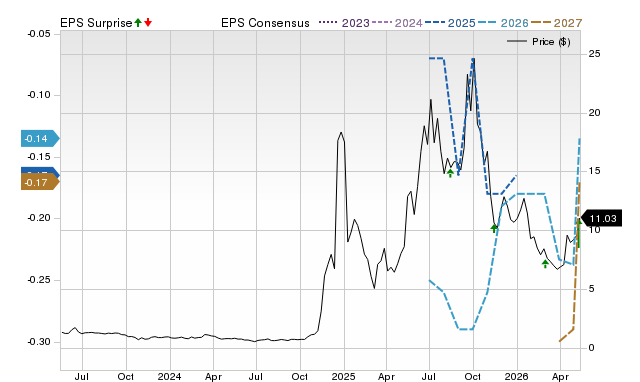Select the 2024 consensus legend entry

397,23
